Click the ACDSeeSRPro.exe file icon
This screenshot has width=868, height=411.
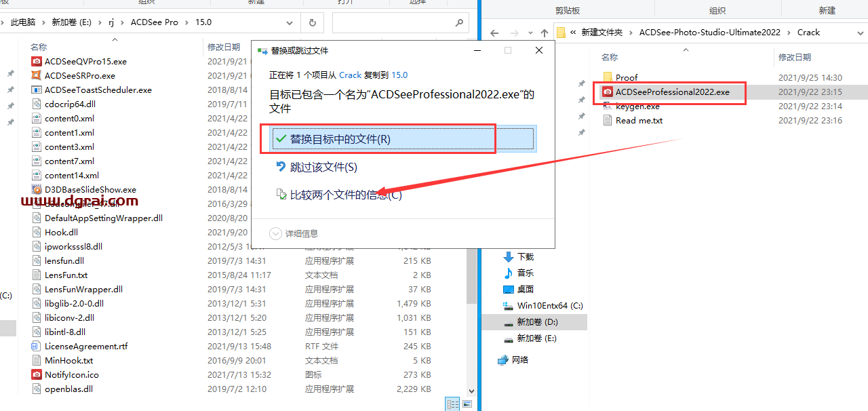37,75
